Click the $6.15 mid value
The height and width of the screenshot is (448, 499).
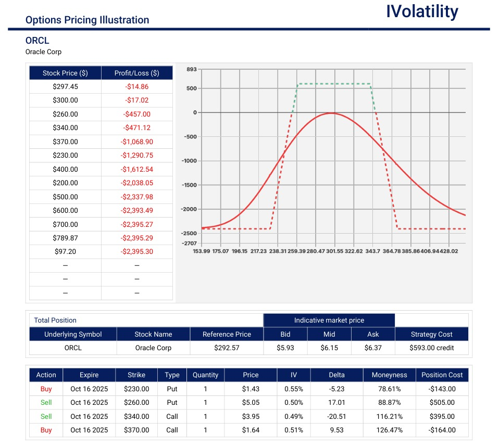(x=329, y=348)
